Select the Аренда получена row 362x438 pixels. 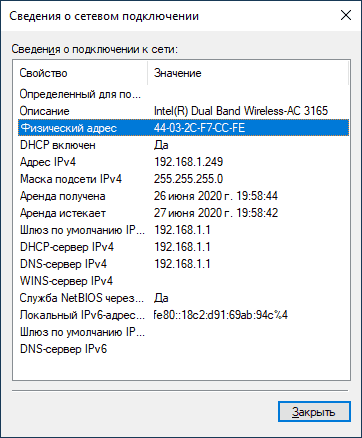tap(183, 196)
